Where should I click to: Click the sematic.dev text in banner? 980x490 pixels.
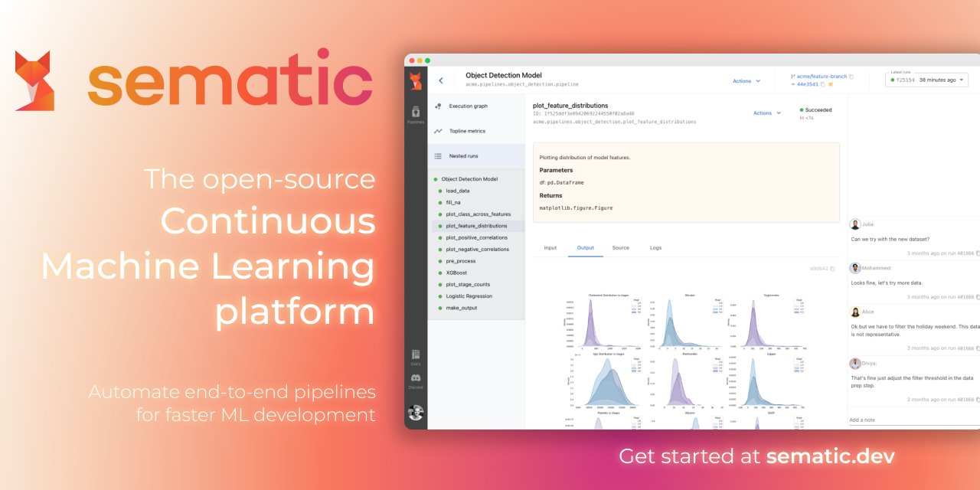(x=830, y=456)
